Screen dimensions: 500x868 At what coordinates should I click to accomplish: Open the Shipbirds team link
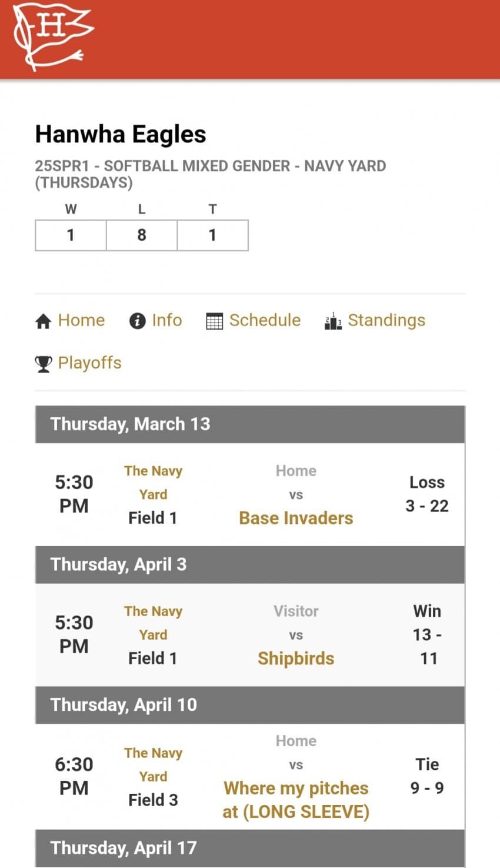(296, 658)
